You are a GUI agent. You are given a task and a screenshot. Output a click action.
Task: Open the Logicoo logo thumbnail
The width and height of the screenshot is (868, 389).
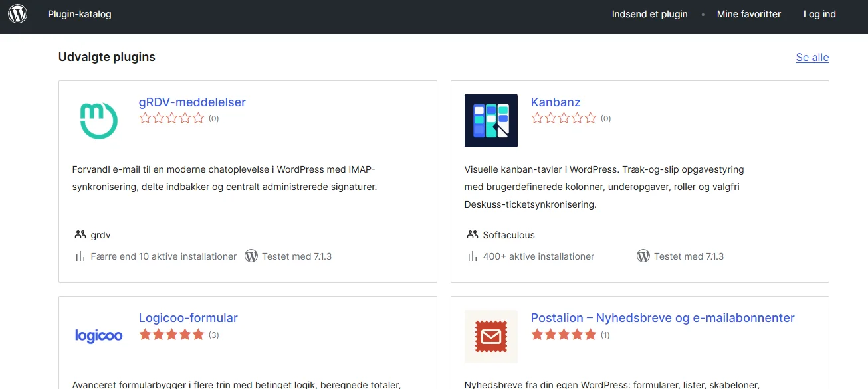pyautogui.click(x=99, y=336)
